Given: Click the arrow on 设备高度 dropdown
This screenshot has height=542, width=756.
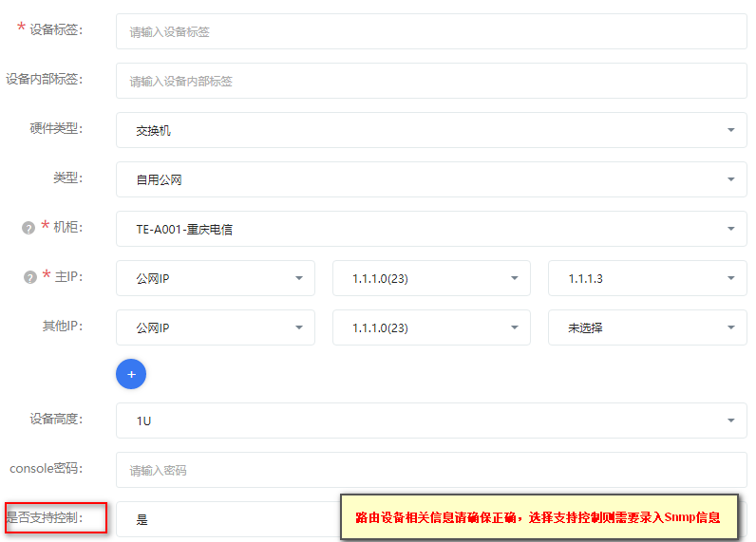Looking at the screenshot, I should point(731,421).
